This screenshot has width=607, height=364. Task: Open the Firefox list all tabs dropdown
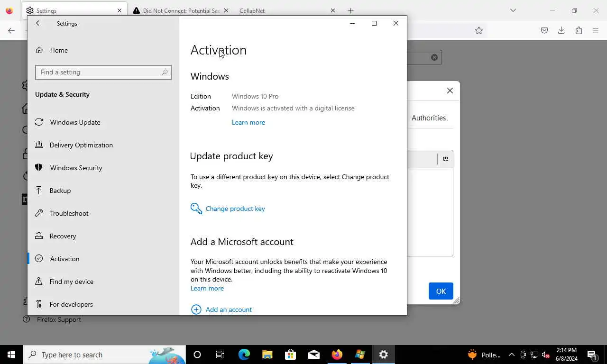pos(513,10)
